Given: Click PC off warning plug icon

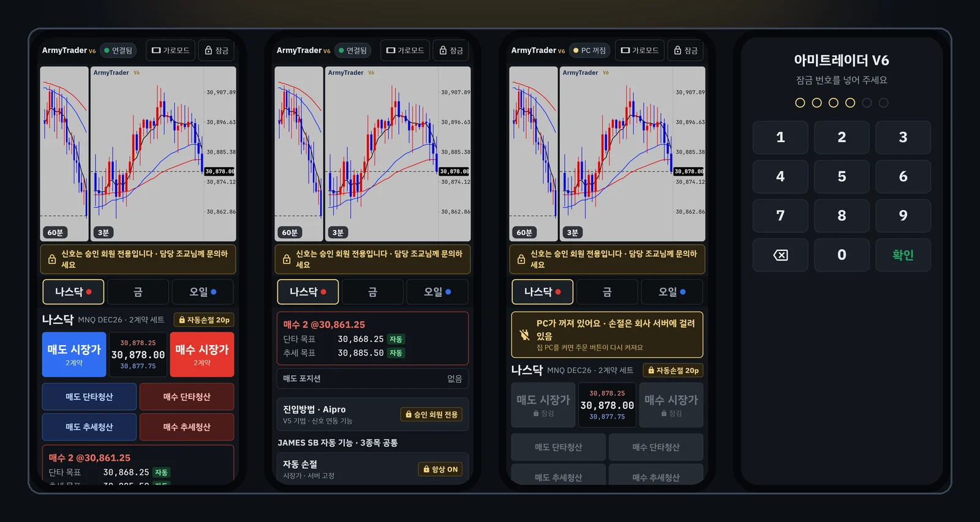Looking at the screenshot, I should [x=524, y=335].
